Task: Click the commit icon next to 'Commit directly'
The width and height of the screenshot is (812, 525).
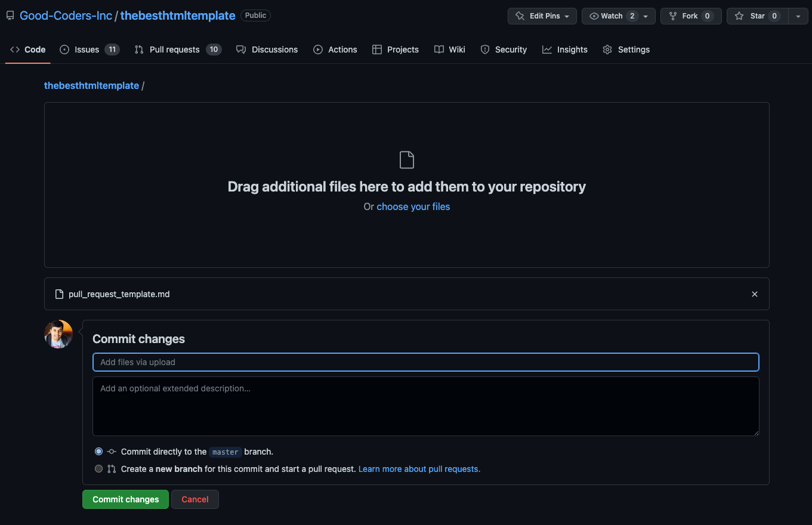Action: tap(112, 452)
